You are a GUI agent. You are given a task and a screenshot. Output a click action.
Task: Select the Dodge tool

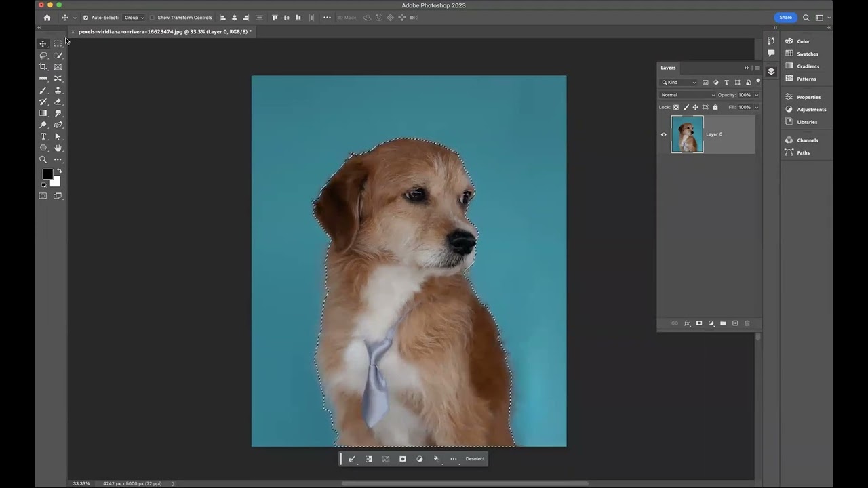43,125
